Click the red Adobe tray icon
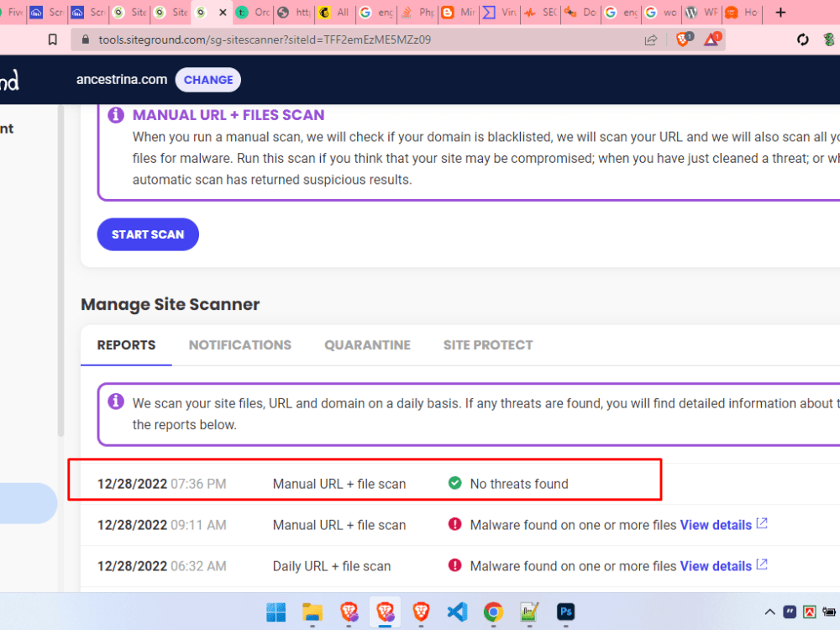 (810, 612)
